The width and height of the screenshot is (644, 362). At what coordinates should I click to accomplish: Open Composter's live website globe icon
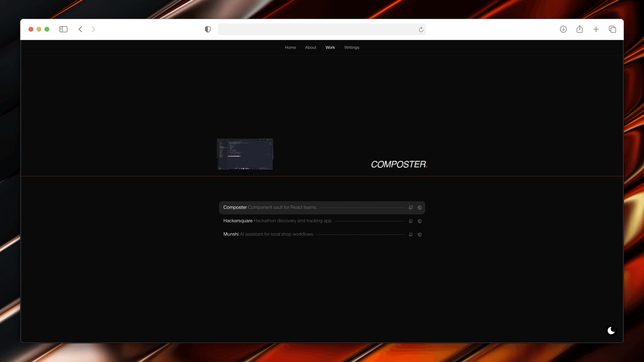[420, 208]
